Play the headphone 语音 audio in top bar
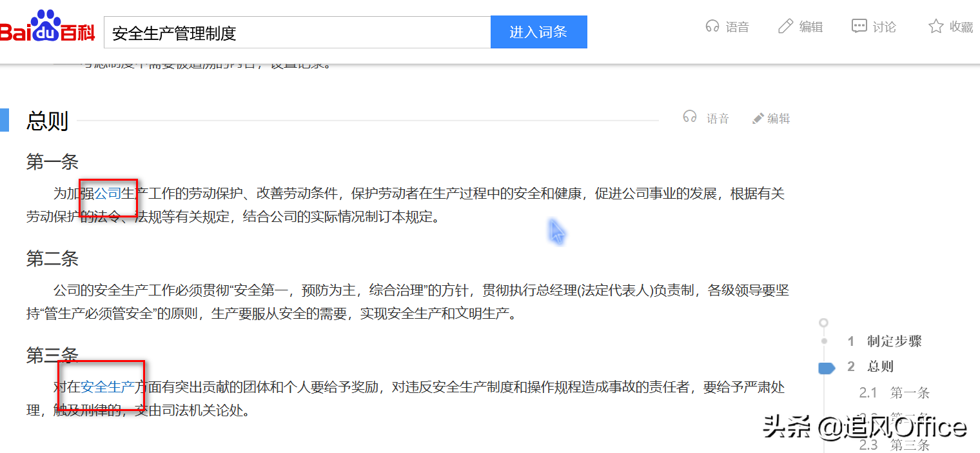This screenshot has width=980, height=453. tap(727, 26)
